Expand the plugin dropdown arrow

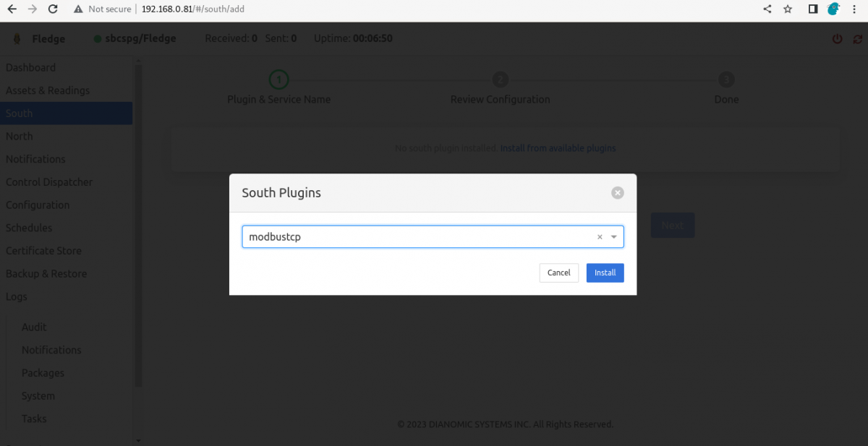click(x=614, y=237)
